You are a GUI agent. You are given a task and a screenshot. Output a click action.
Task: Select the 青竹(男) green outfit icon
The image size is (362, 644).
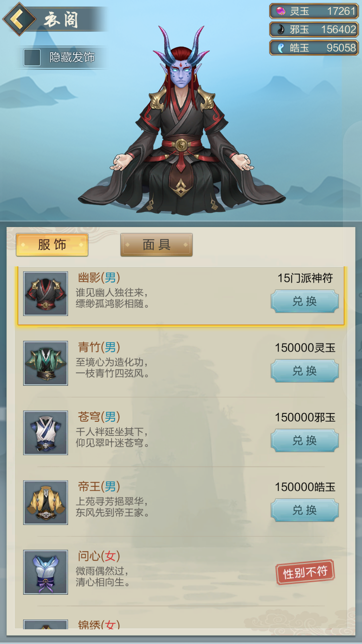46,363
